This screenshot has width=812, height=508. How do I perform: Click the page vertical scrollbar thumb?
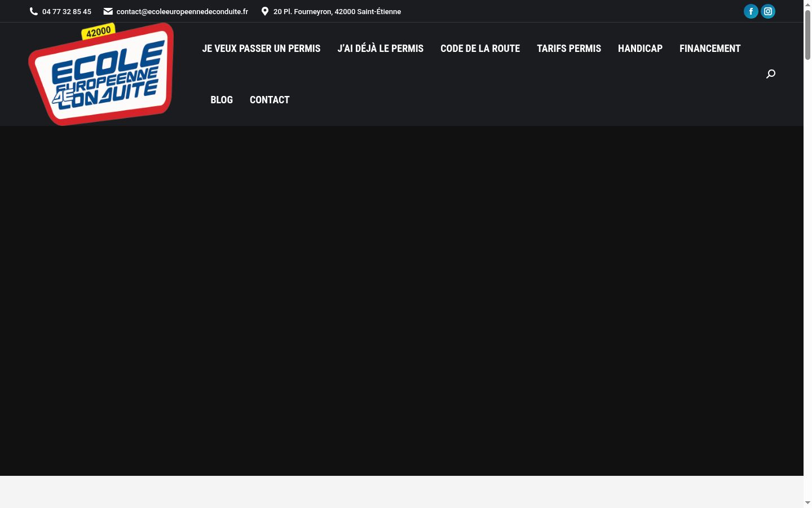807,34
